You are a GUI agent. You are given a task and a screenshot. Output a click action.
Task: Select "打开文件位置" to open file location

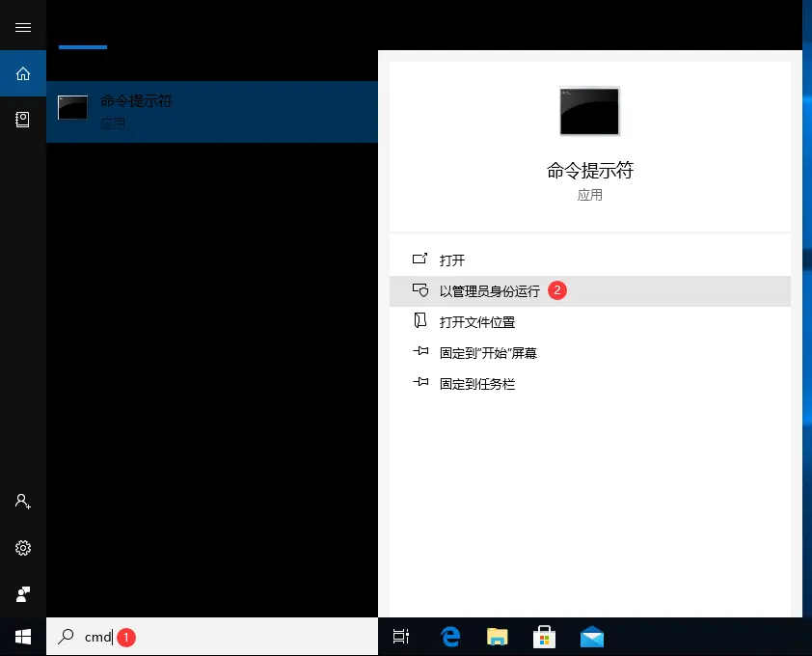point(478,321)
